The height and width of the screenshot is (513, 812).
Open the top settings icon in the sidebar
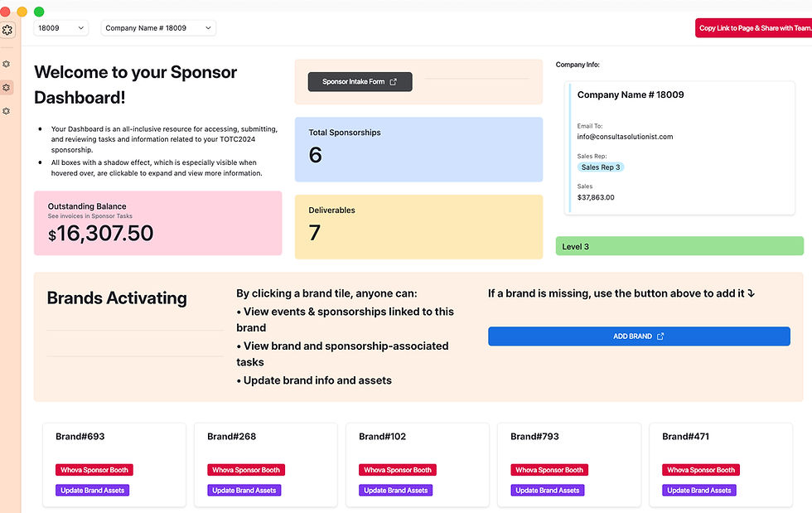click(7, 30)
